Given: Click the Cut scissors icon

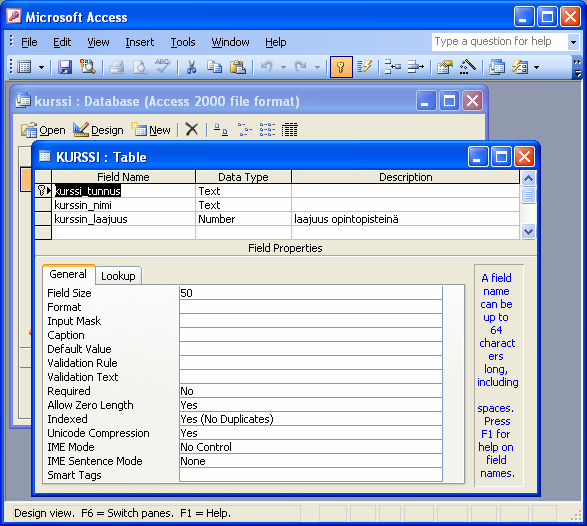Looking at the screenshot, I should [191, 67].
